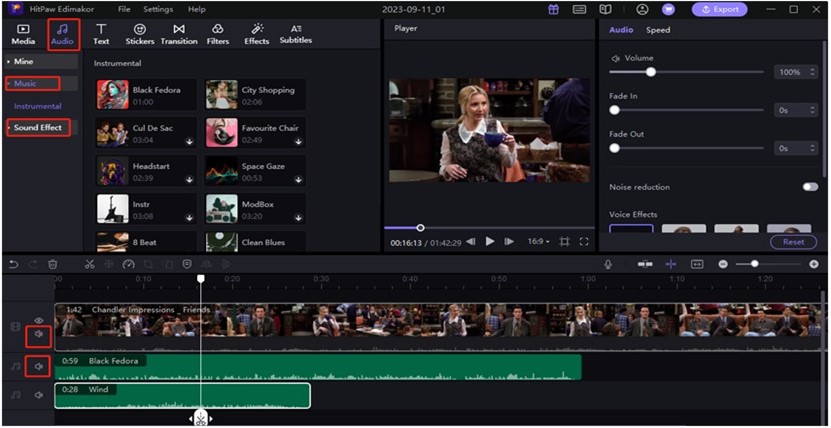Screen dimensions: 831x428
Task: Open the Settings menu
Action: (158, 10)
